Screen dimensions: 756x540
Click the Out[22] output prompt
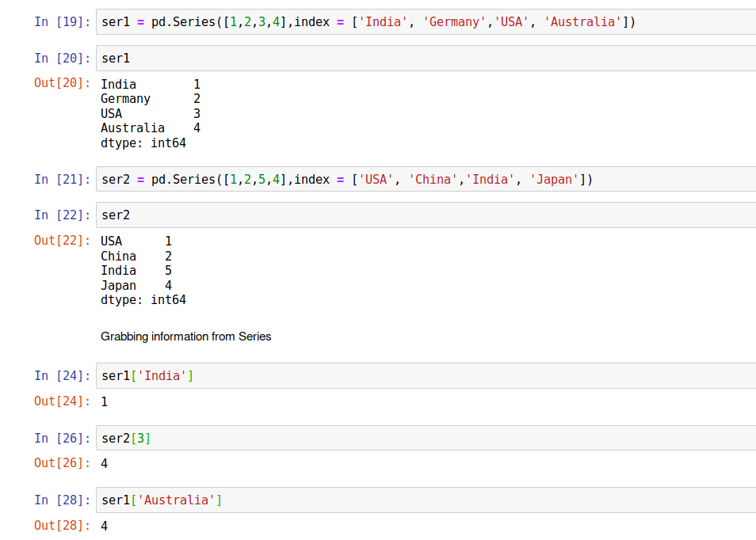pos(63,240)
